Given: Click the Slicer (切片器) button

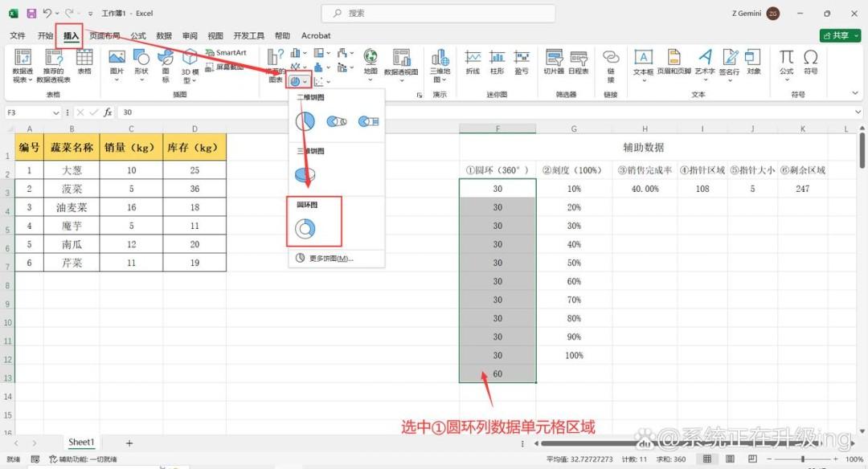Looking at the screenshot, I should coord(554,62).
